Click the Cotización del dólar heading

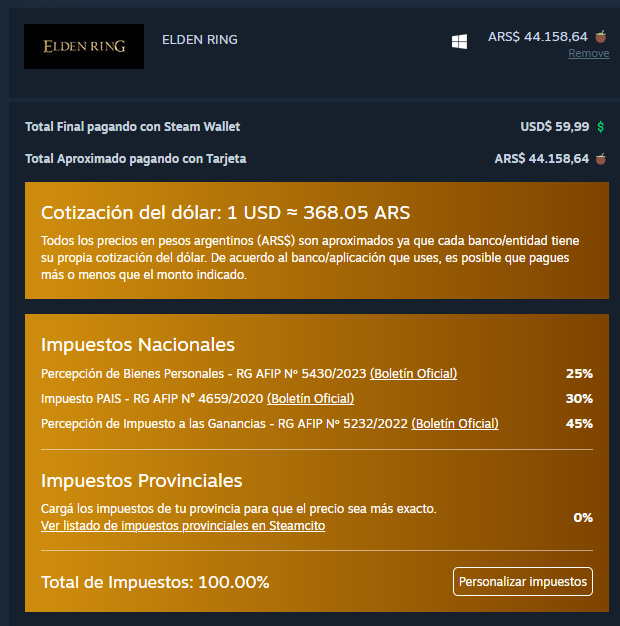(226, 212)
